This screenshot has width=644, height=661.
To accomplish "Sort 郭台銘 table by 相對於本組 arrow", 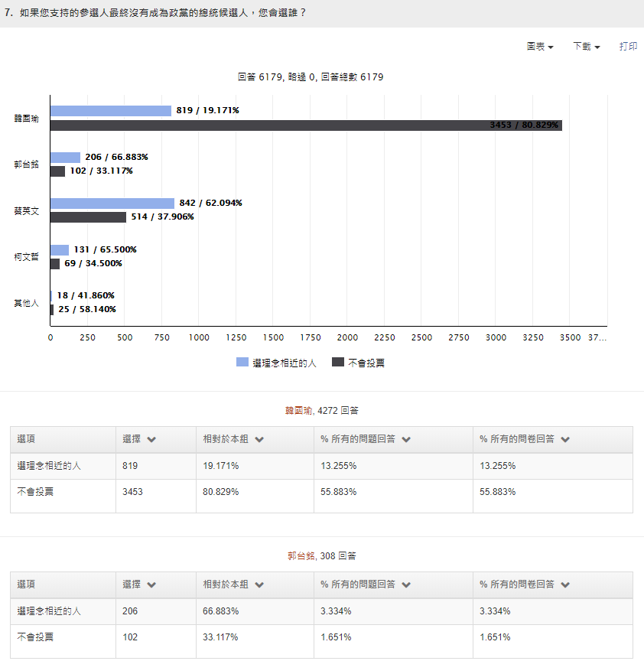I will (x=259, y=585).
